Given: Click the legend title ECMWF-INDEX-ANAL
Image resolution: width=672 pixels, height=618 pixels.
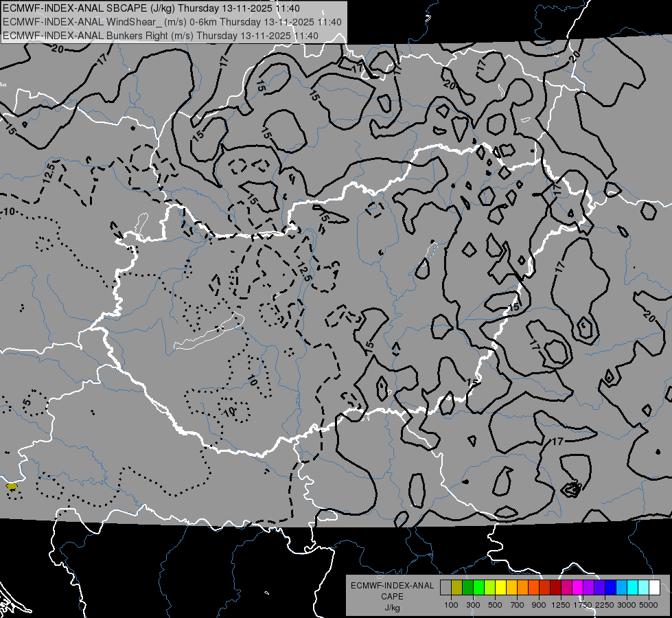Looking at the screenshot, I should tap(392, 586).
